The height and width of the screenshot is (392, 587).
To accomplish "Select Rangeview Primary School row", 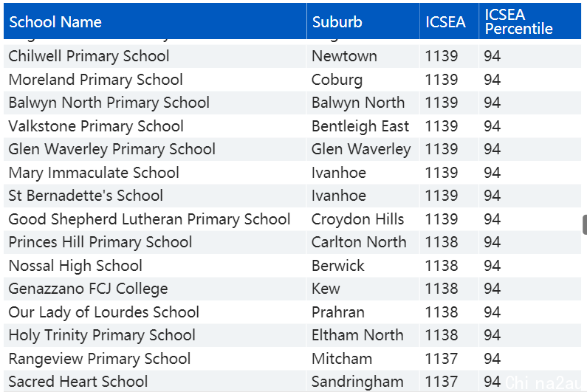I will 292,358.
